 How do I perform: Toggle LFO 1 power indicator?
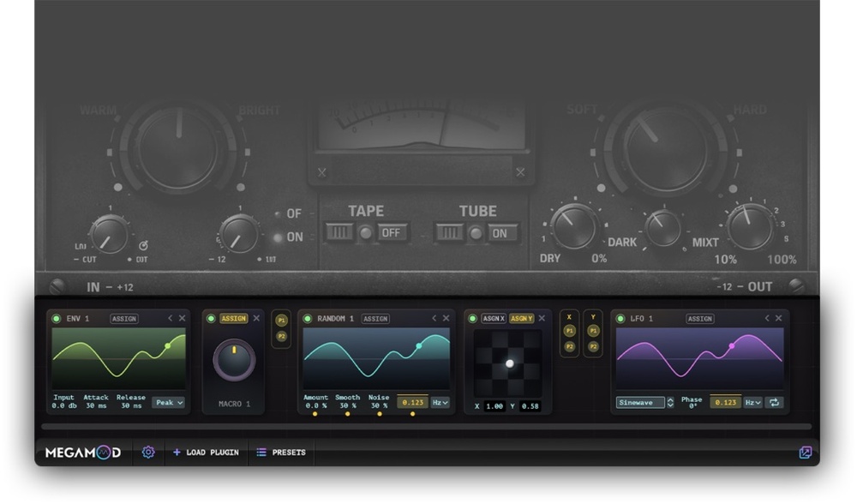coord(620,319)
